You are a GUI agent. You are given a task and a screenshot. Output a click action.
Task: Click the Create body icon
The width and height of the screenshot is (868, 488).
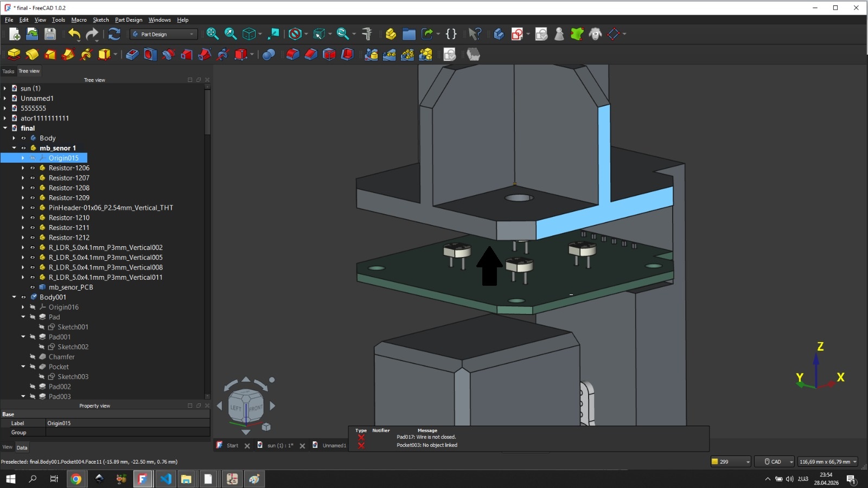[x=499, y=34]
